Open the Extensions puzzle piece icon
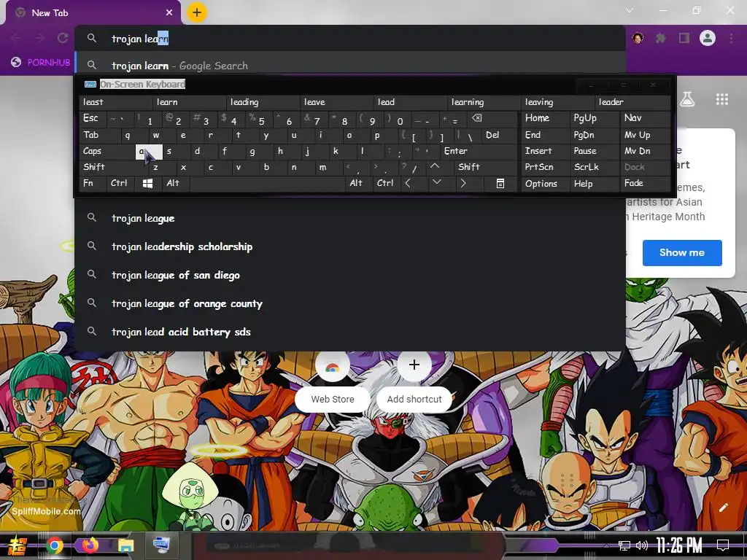Image resolution: width=747 pixels, height=560 pixels. click(661, 38)
